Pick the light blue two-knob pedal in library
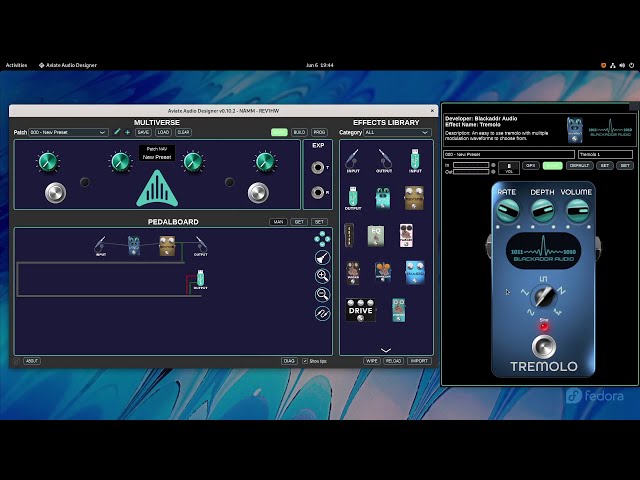The height and width of the screenshot is (480, 640). click(x=415, y=272)
